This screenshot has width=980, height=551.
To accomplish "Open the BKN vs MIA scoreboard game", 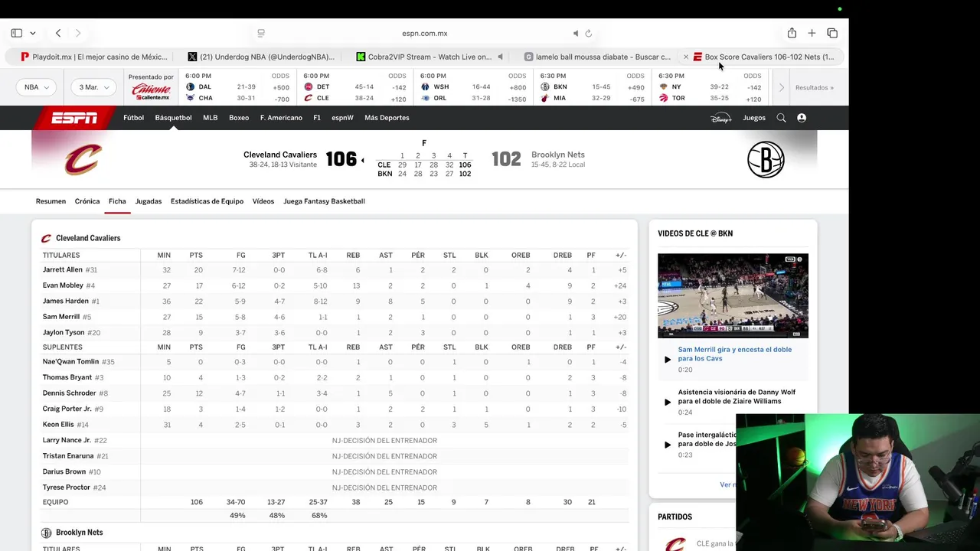I will 593,87.
